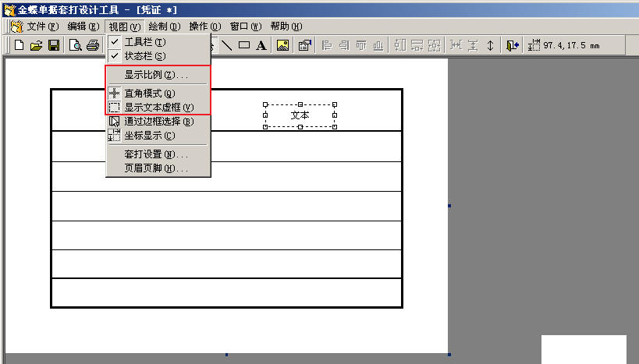639x364 pixels.
Task: Click the 文本 text box on canvas
Action: point(300,115)
